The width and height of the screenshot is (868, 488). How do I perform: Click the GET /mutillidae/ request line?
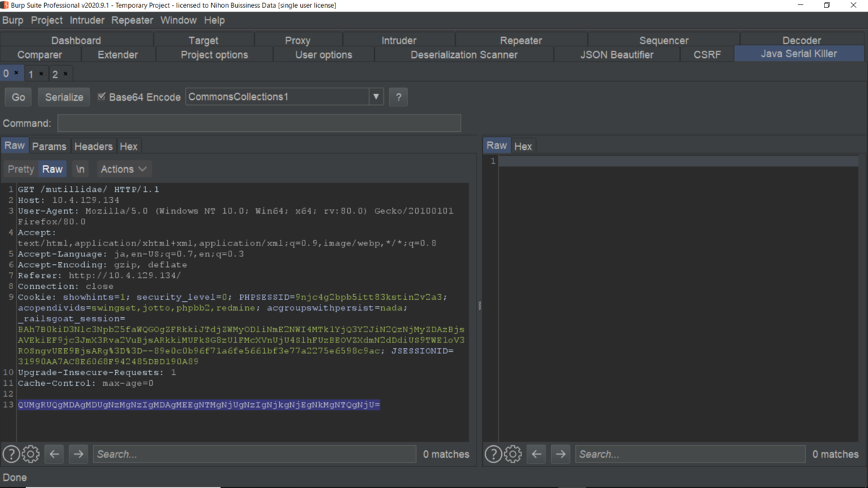89,189
